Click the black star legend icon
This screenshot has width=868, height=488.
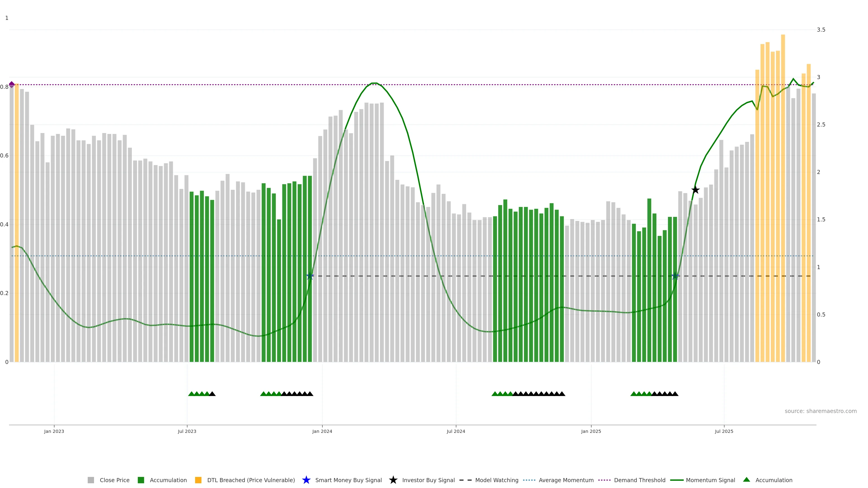[393, 480]
